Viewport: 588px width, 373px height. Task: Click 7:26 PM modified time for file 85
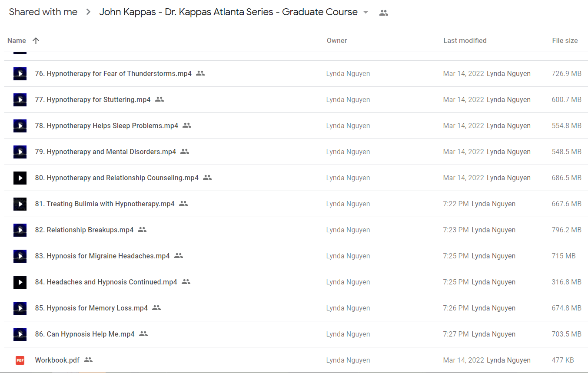coord(456,308)
